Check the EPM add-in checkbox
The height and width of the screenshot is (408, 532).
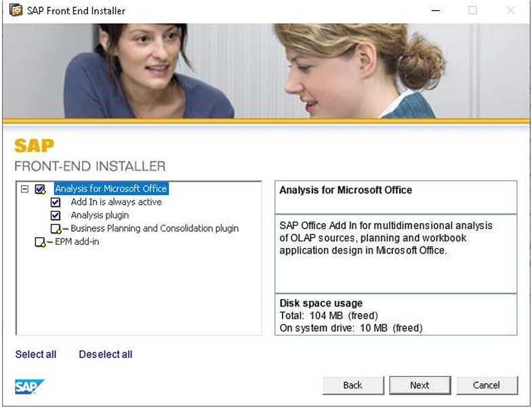40,242
